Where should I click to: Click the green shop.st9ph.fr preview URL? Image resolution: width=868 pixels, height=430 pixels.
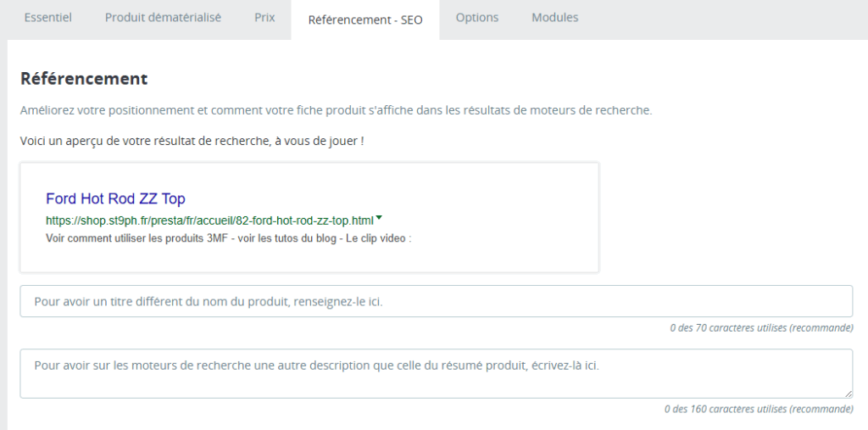pos(209,221)
